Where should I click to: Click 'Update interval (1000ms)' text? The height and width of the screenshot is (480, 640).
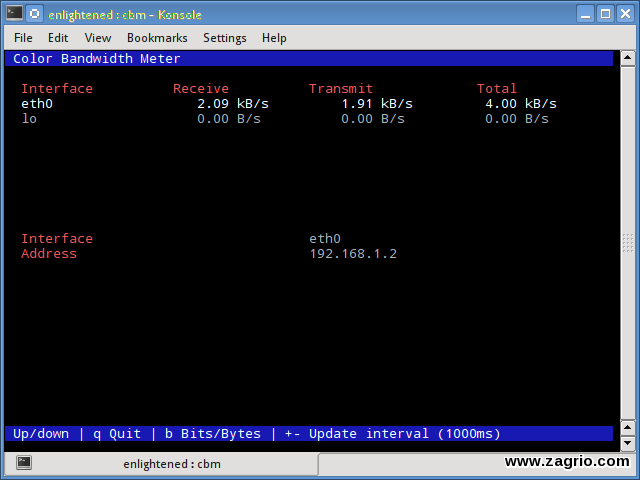tap(404, 433)
